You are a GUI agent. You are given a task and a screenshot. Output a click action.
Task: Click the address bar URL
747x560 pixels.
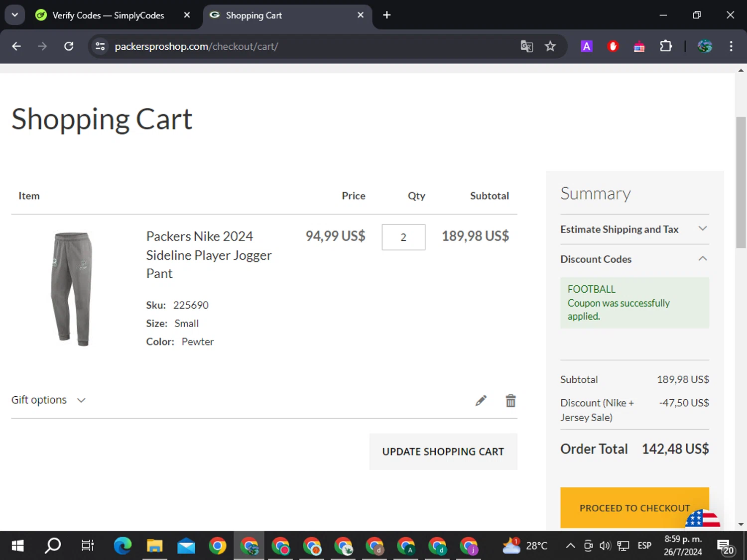pyautogui.click(x=196, y=46)
